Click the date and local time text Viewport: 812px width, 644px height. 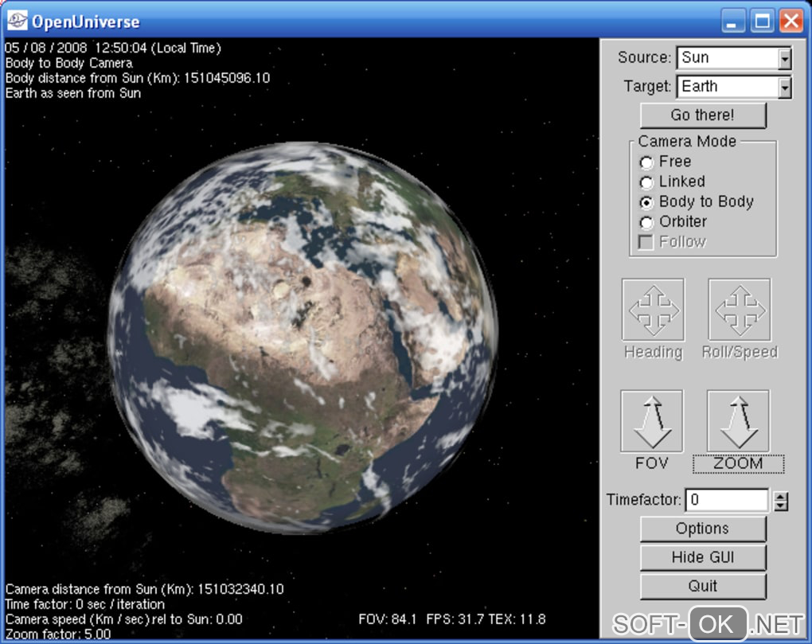point(113,48)
